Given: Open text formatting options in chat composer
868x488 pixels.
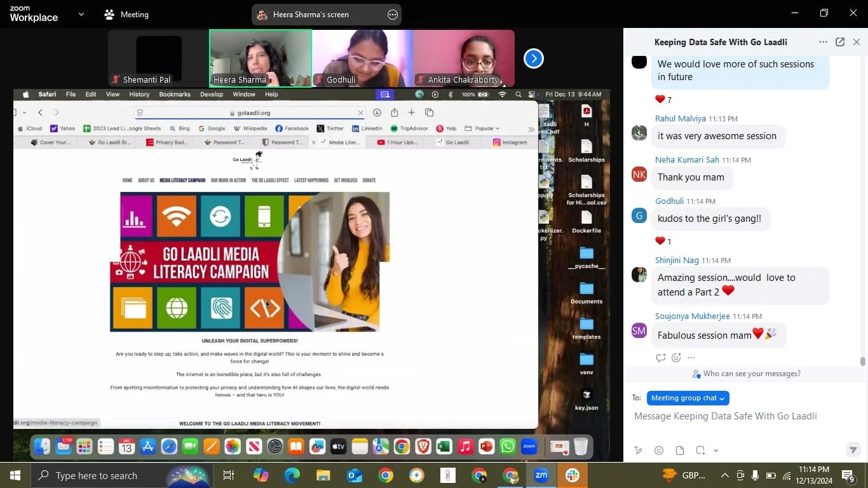Looking at the screenshot, I should click(638, 451).
